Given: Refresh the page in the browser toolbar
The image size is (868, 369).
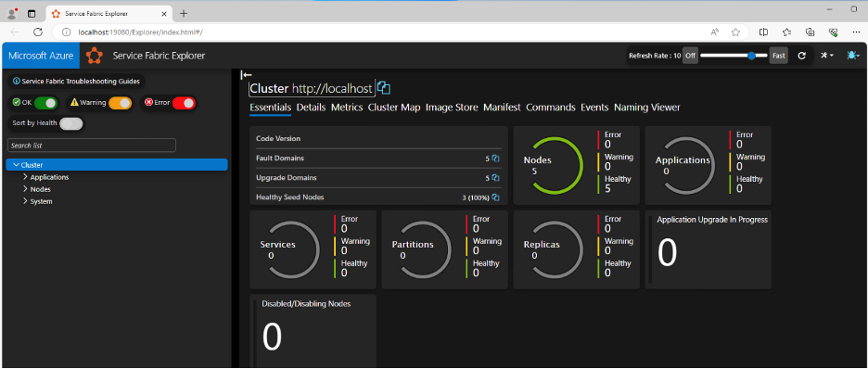Looking at the screenshot, I should pos(38,32).
